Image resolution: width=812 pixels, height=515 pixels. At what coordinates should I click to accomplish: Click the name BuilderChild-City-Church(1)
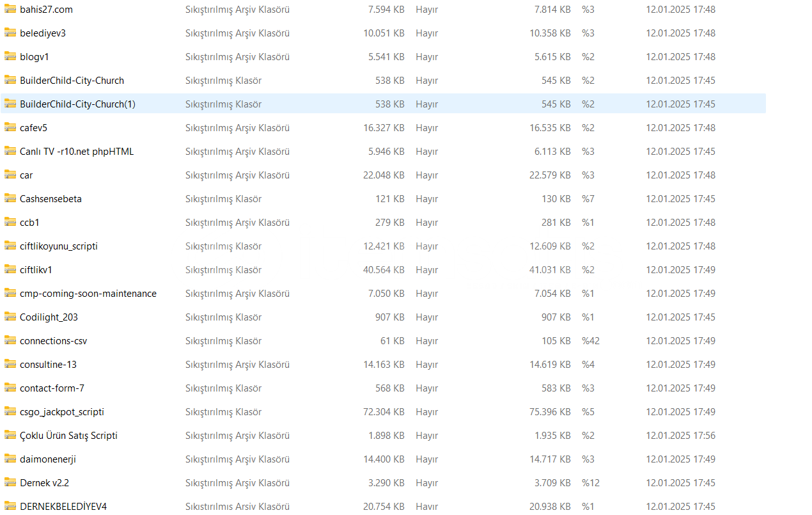[x=77, y=104]
